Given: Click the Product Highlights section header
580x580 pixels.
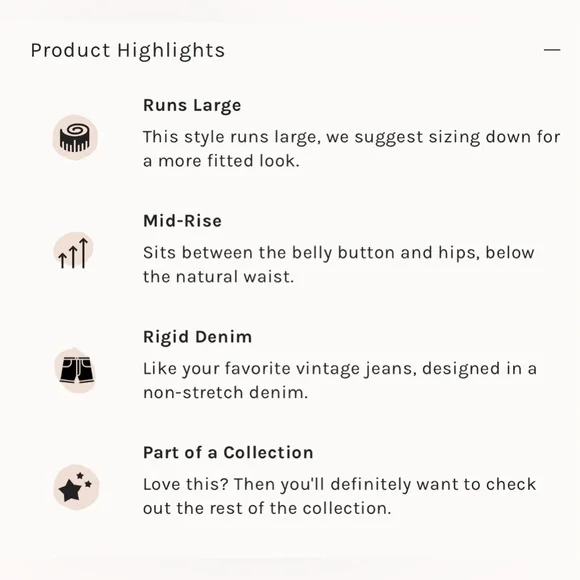Looking at the screenshot, I should [128, 50].
